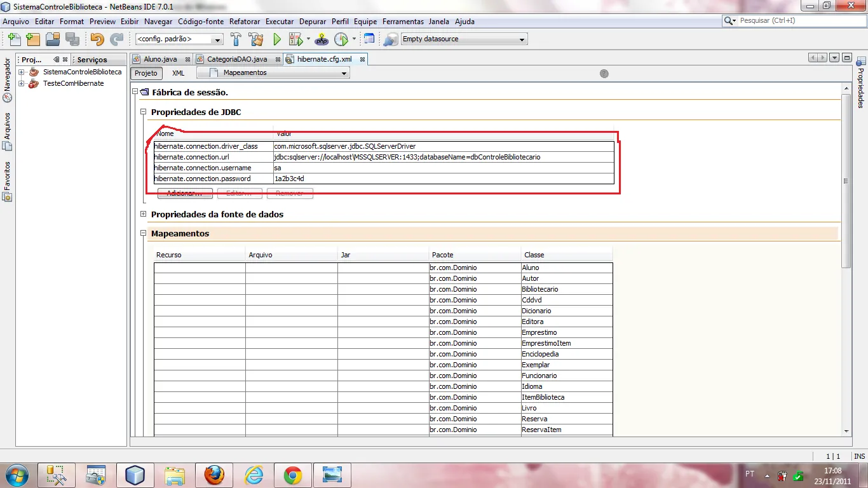This screenshot has width=868, height=488.
Task: Open the Refatorar menu
Action: tap(245, 22)
